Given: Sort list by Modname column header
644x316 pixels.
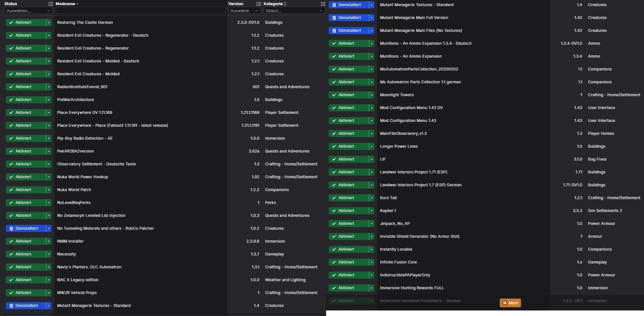Looking at the screenshot, I should [x=65, y=4].
